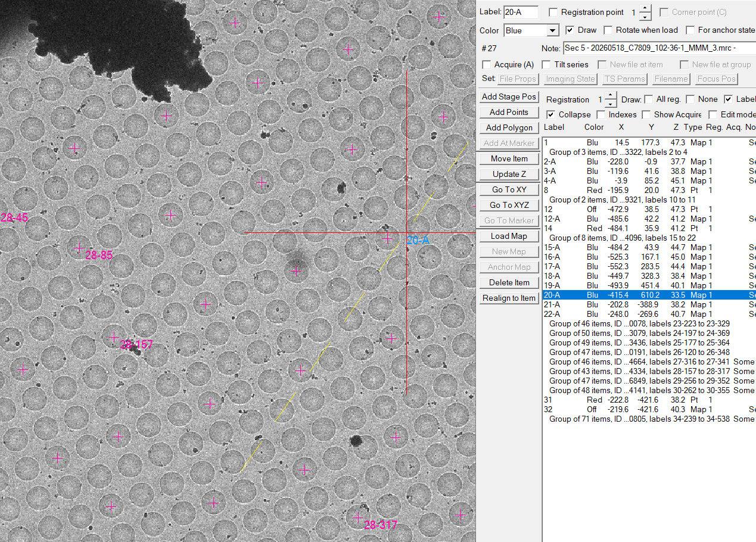This screenshot has height=542, width=756.
Task: Expand group with labels 25-177 to 25-364
Action: click(649, 342)
